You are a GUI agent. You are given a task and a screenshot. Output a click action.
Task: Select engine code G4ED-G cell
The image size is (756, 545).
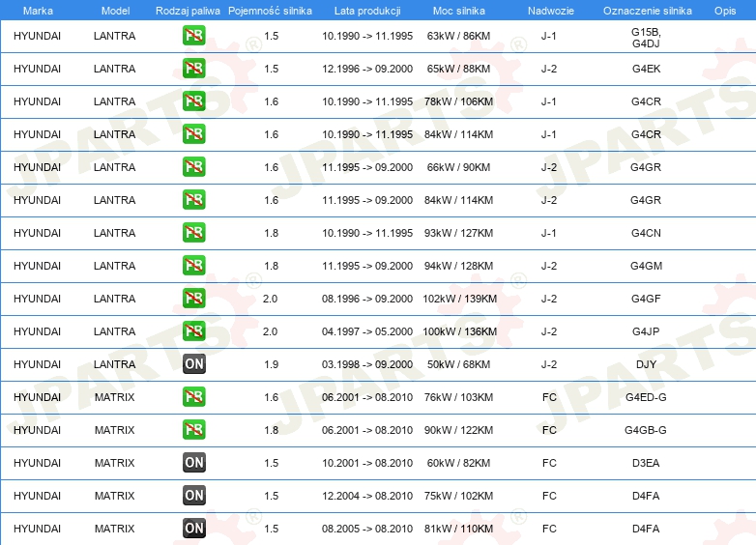coord(646,397)
